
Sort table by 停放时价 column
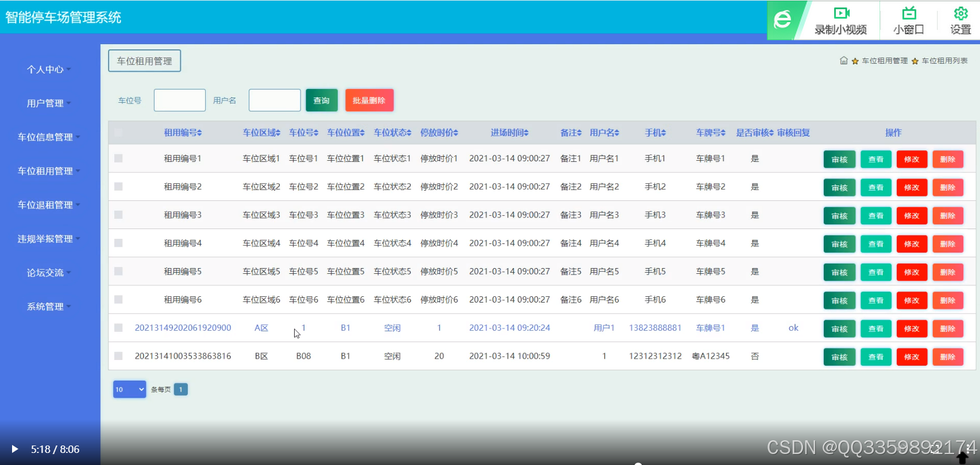[x=439, y=133]
